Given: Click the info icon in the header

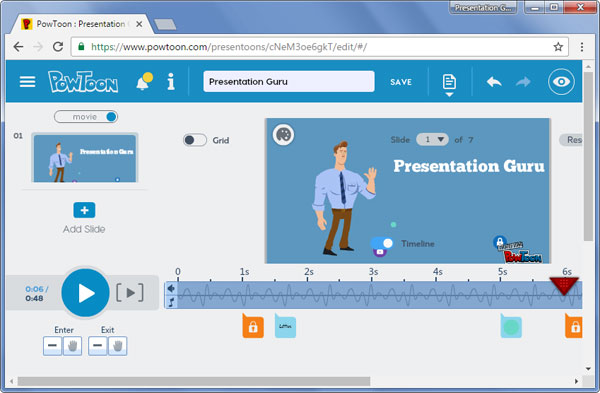Looking at the screenshot, I should tap(171, 82).
